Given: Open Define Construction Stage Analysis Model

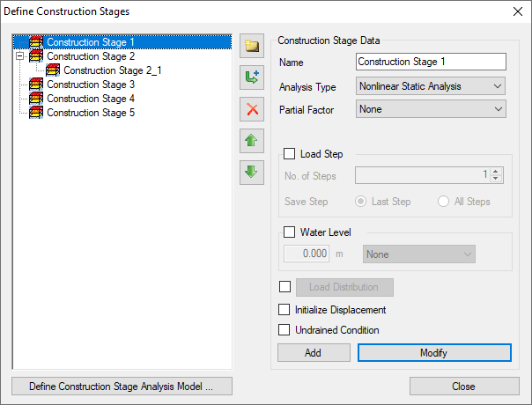Looking at the screenshot, I should coord(122,386).
